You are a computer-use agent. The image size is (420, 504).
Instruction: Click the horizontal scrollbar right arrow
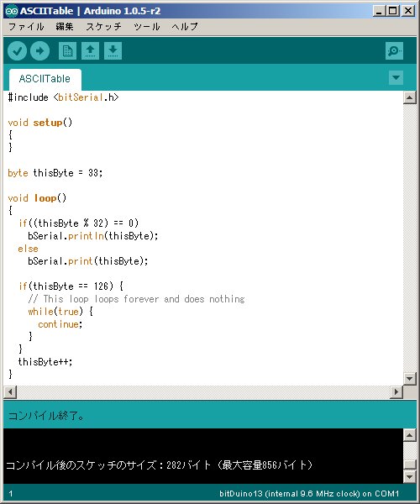396,391
